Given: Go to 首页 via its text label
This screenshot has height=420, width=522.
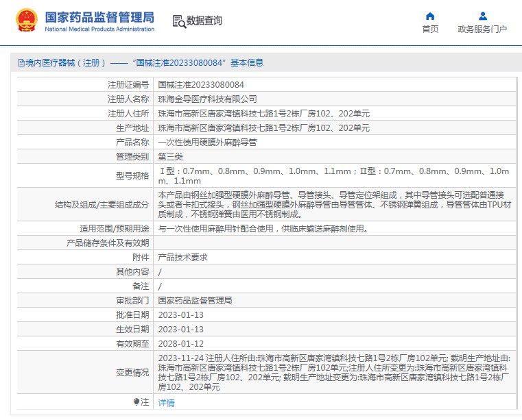Looking at the screenshot, I should (430, 29).
